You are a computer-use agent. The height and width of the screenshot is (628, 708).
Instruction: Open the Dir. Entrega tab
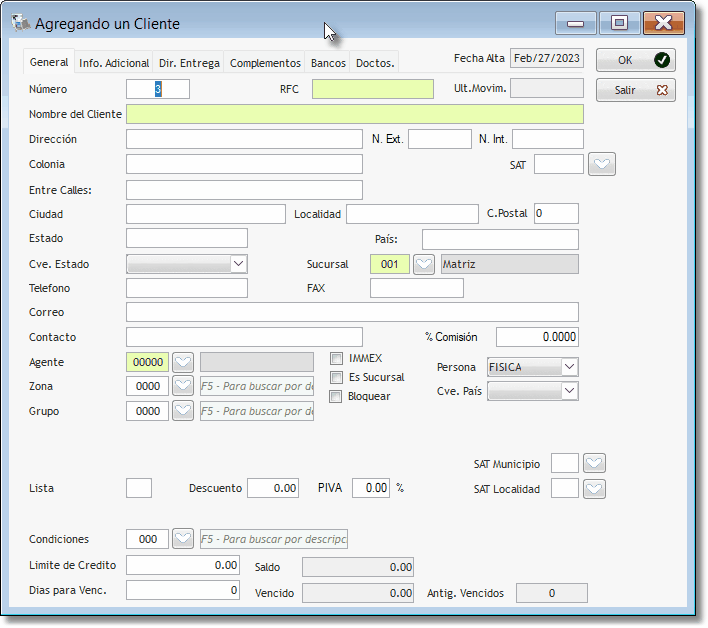tap(189, 63)
